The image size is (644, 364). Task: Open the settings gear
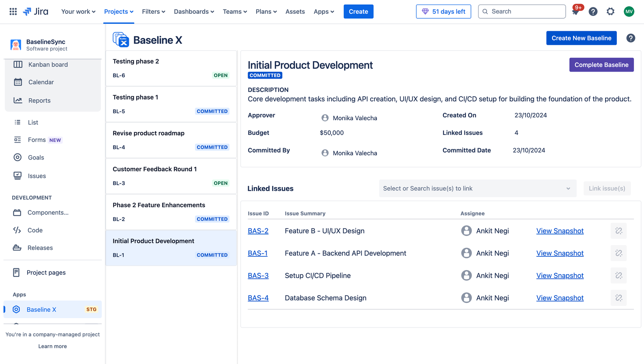click(x=610, y=11)
